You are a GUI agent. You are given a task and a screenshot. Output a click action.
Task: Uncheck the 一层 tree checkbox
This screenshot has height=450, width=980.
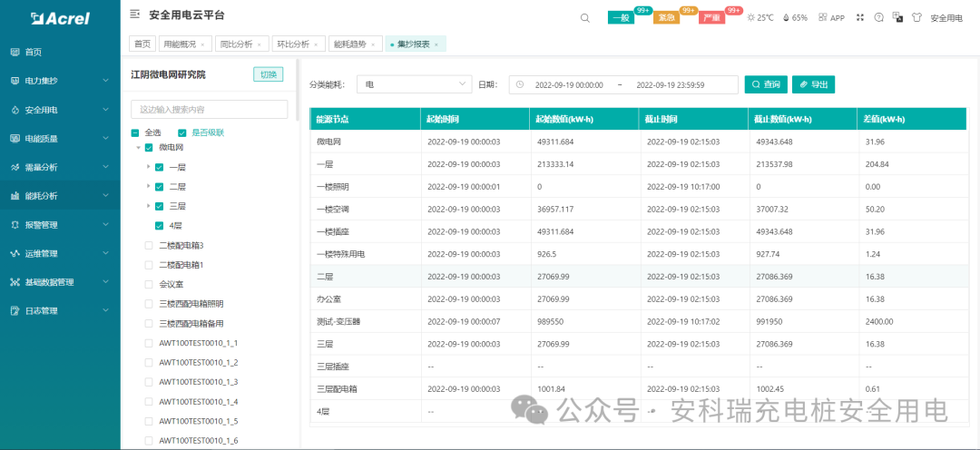tap(159, 167)
